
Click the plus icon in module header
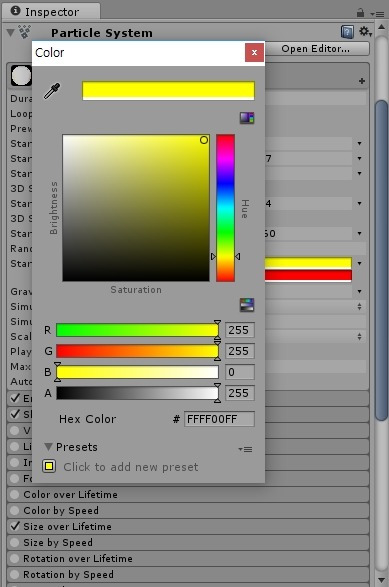362,81
